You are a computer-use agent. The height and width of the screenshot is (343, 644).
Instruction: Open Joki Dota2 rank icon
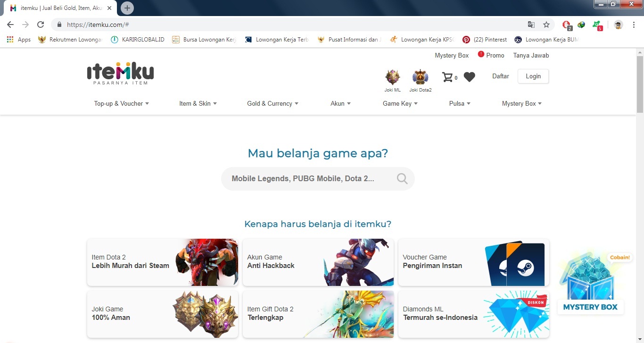pyautogui.click(x=420, y=77)
